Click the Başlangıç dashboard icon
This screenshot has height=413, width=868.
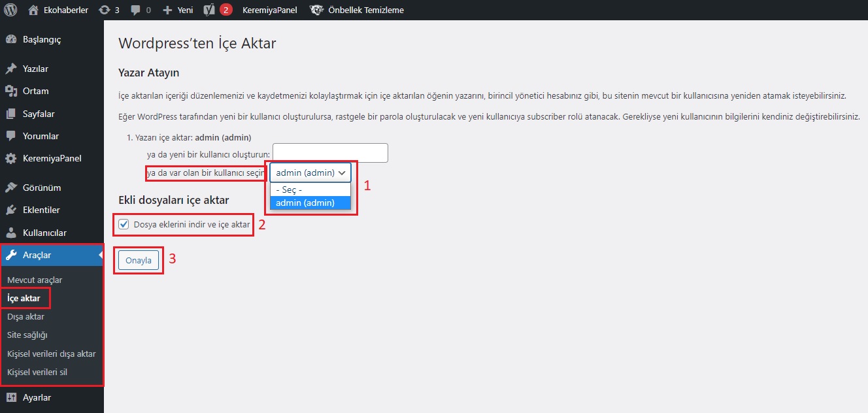10,39
